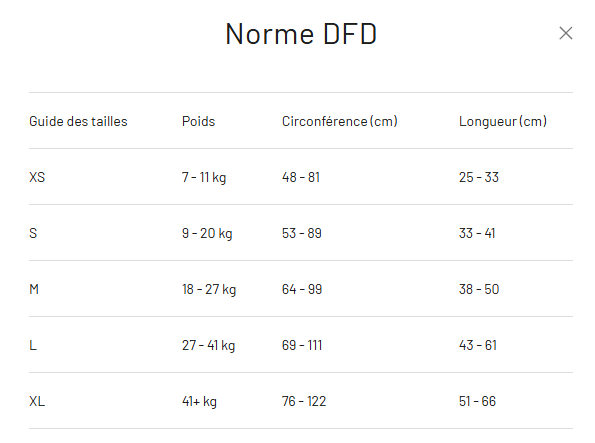Click the 18 - 27 kg weight cell

pyautogui.click(x=209, y=289)
